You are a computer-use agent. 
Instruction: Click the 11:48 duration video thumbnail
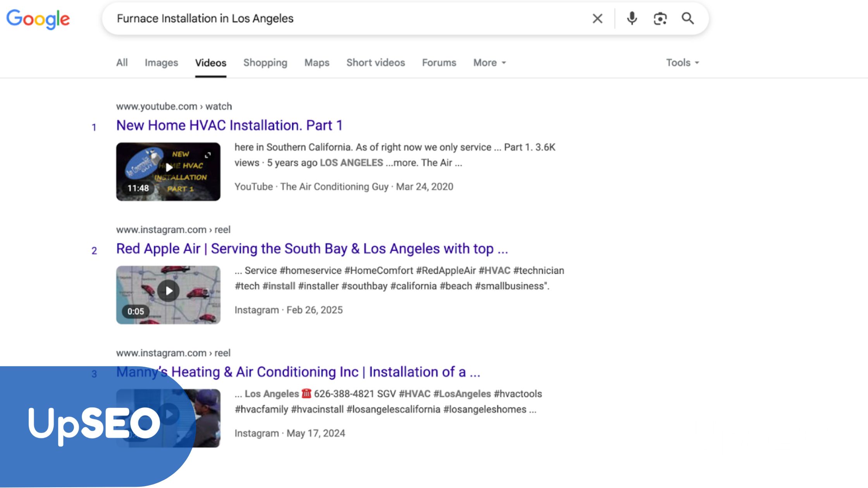[x=168, y=172]
